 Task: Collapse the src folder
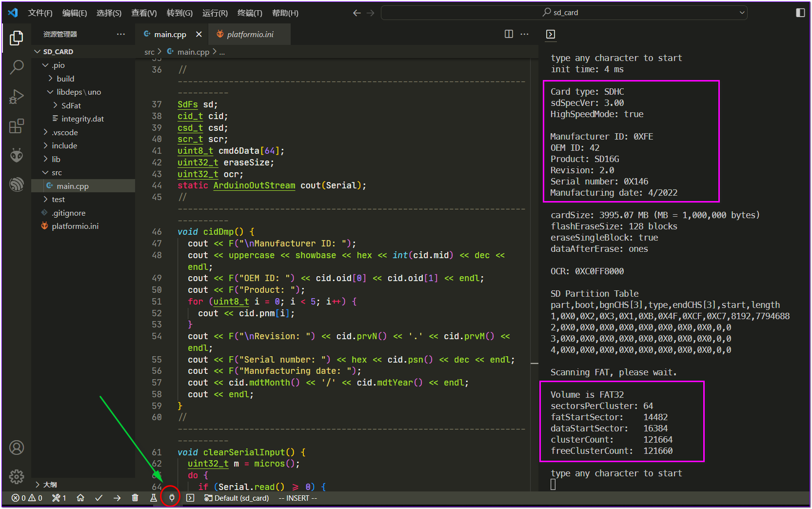click(x=83, y=173)
